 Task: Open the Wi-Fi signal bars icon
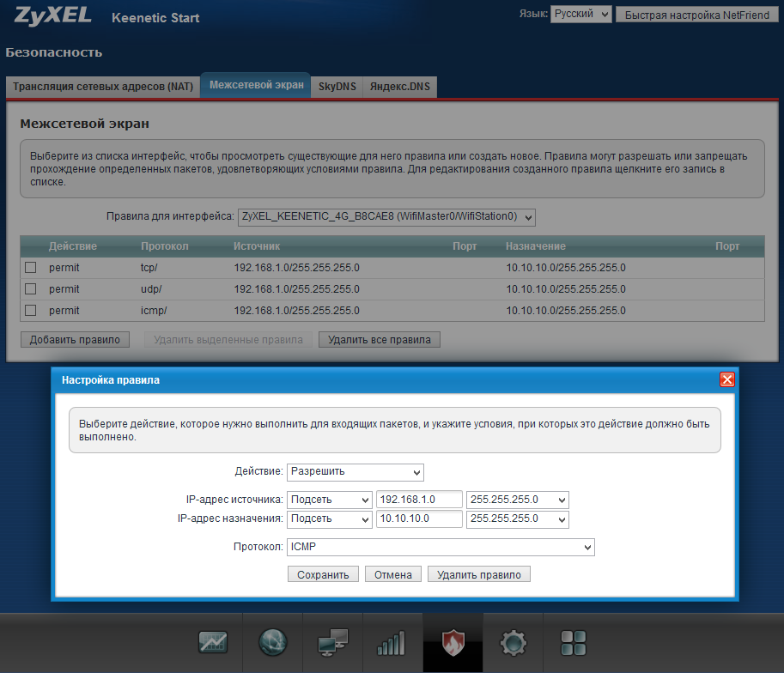[x=391, y=642]
